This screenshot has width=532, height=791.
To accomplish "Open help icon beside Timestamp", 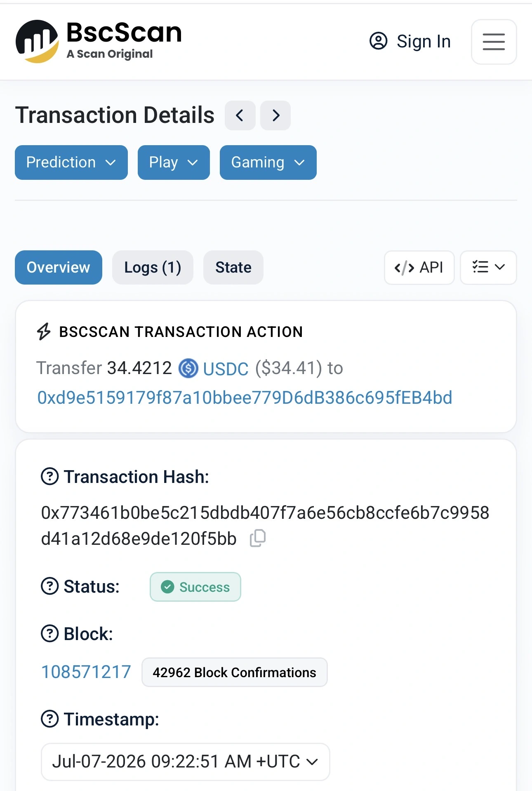I will pyautogui.click(x=50, y=719).
